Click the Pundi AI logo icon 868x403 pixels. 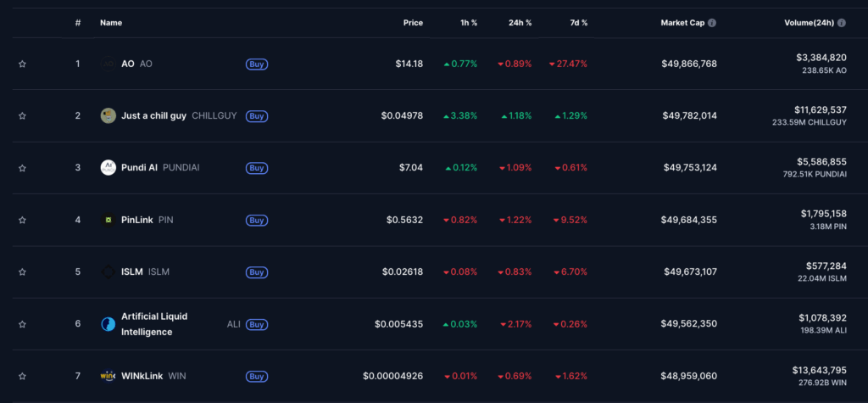coord(108,167)
